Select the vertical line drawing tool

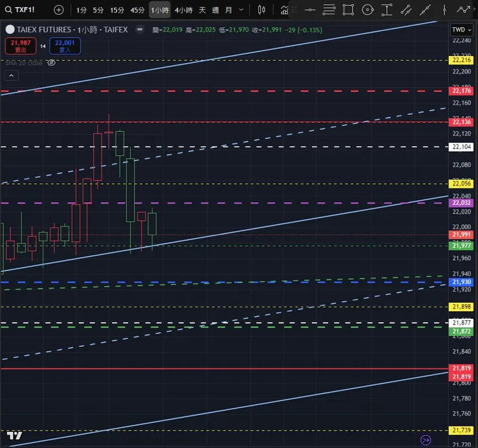[x=444, y=10]
